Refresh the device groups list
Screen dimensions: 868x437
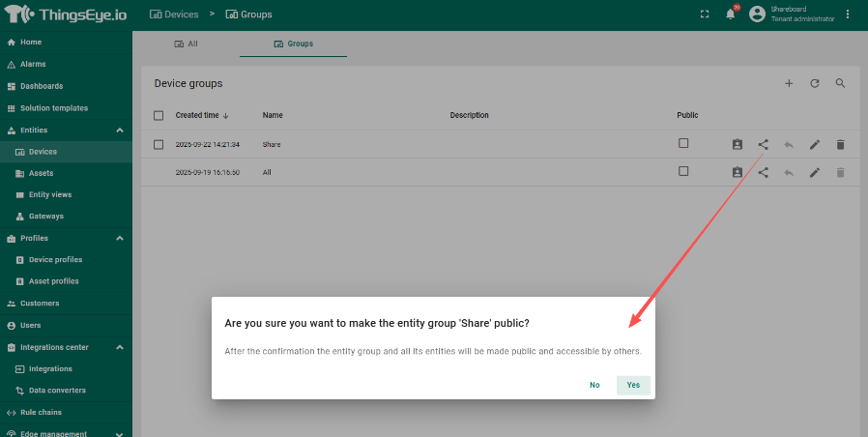[x=815, y=84]
